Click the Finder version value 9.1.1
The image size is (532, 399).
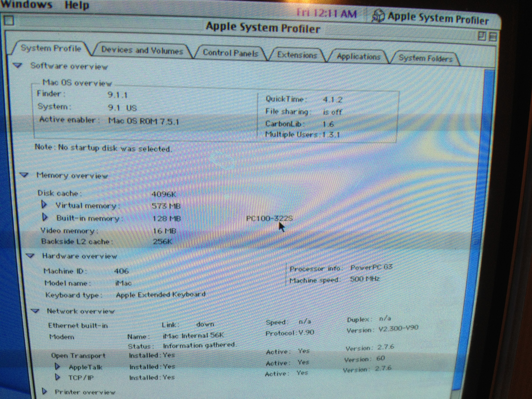click(x=117, y=95)
